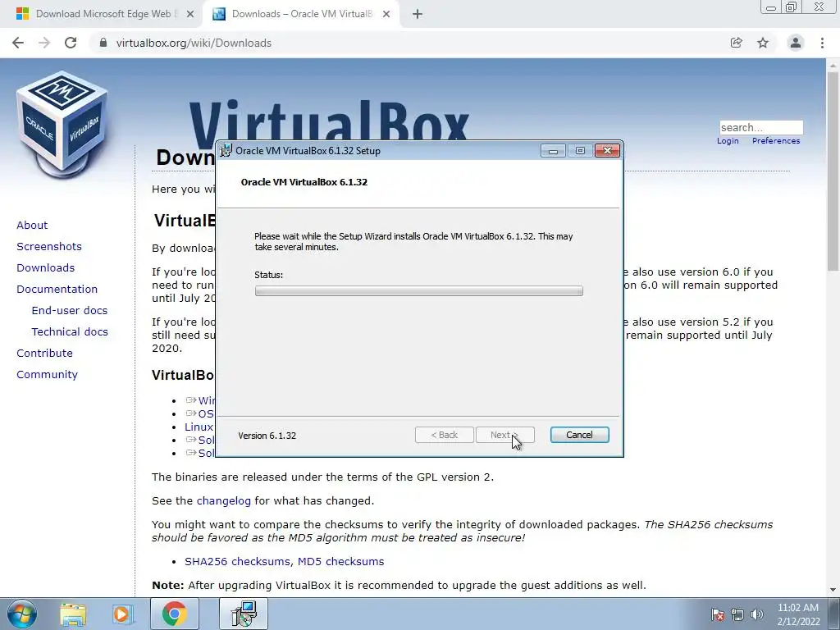Image resolution: width=840 pixels, height=630 pixels.
Task: Click the padlock site info icon
Action: 103,43
